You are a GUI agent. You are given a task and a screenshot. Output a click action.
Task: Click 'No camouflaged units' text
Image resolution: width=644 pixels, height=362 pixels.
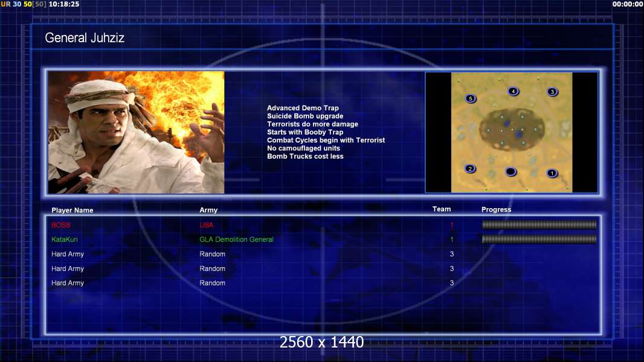tap(303, 148)
